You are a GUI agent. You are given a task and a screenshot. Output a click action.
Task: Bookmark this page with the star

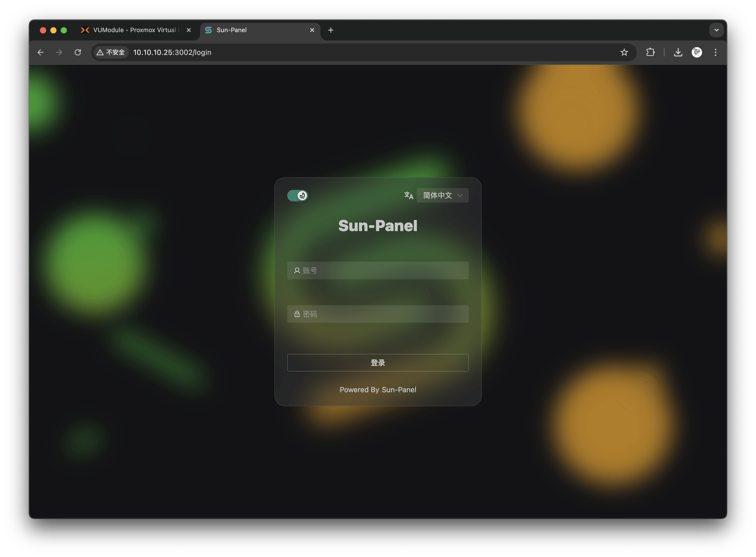[624, 52]
